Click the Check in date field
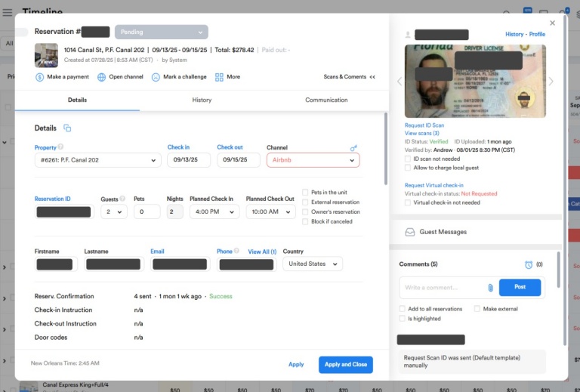Image resolution: width=580 pixels, height=392 pixels. (x=188, y=160)
